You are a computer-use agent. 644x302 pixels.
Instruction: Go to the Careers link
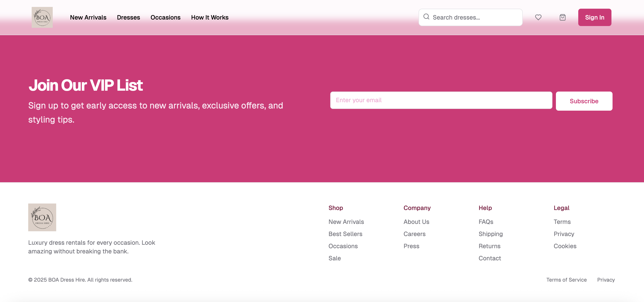pyautogui.click(x=414, y=234)
